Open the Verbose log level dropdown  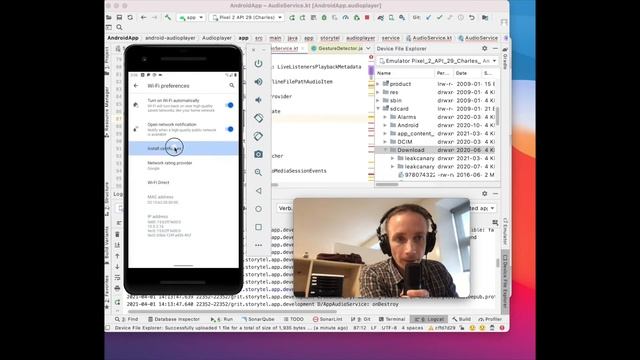(x=285, y=208)
